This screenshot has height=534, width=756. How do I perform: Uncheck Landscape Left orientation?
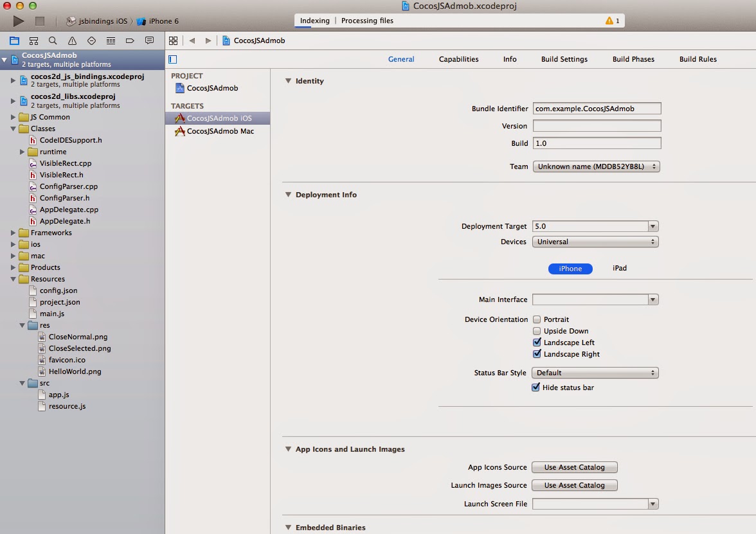pyautogui.click(x=537, y=342)
